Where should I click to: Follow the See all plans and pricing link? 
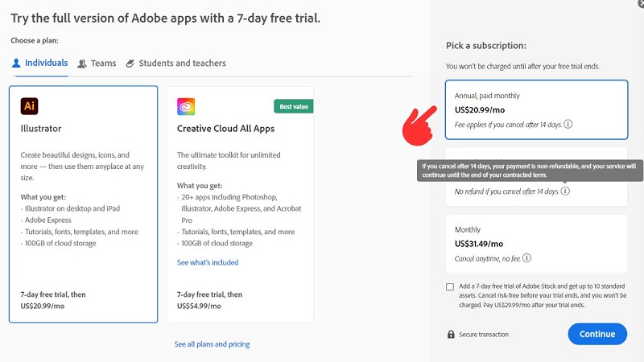point(212,344)
